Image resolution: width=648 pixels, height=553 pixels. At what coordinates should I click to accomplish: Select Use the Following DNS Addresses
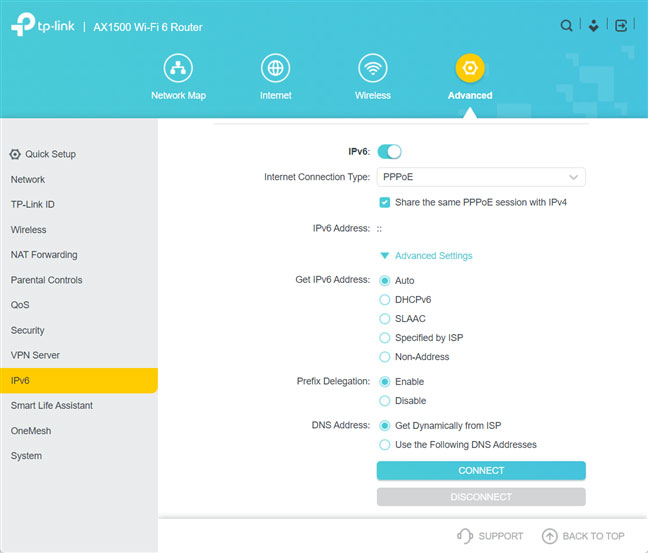pos(385,444)
